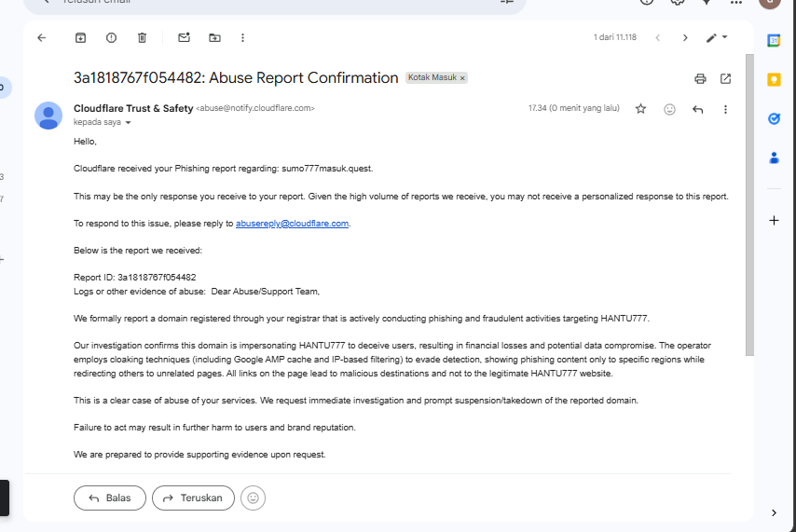796x532 pixels.
Task: Go to the newer email arrow
Action: pyautogui.click(x=657, y=37)
